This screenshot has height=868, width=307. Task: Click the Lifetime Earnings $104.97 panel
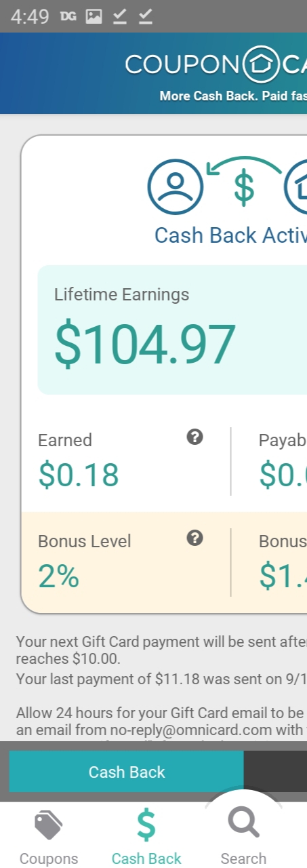tap(172, 330)
